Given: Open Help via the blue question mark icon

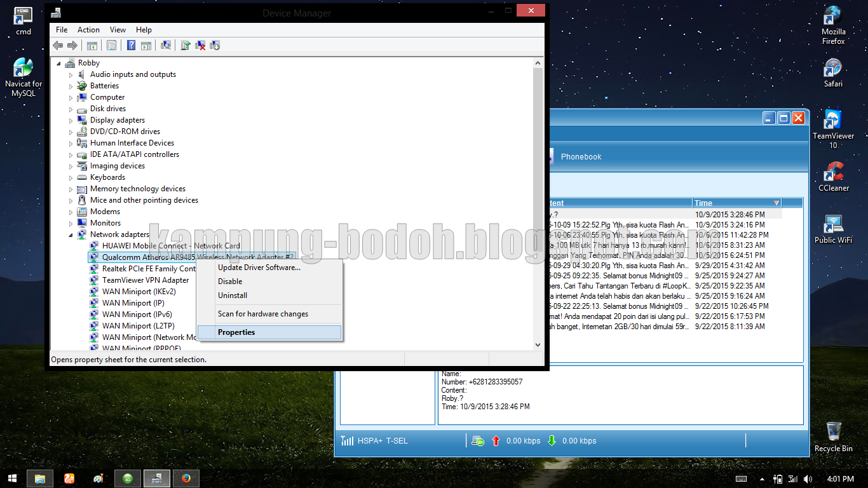Looking at the screenshot, I should coord(131,45).
